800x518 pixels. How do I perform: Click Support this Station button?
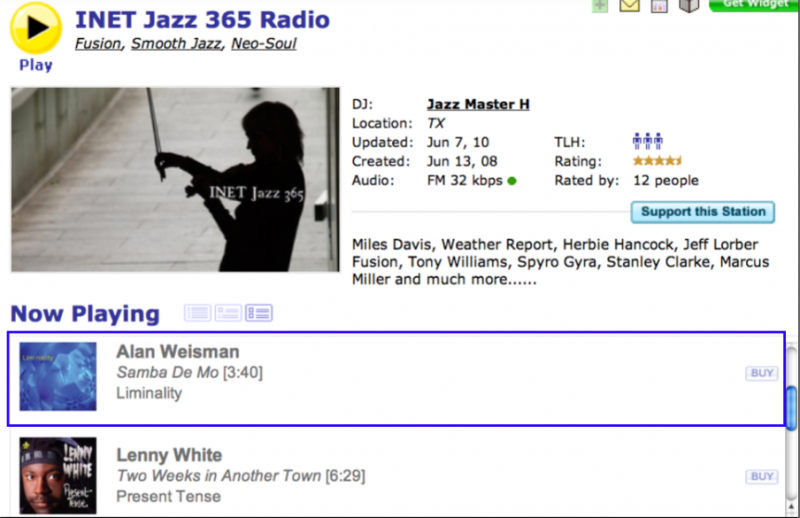[x=703, y=212]
